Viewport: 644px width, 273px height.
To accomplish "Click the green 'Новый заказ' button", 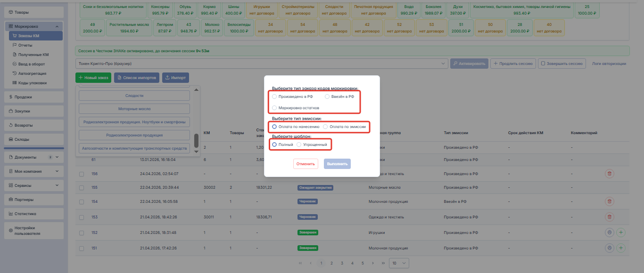I will [93, 77].
